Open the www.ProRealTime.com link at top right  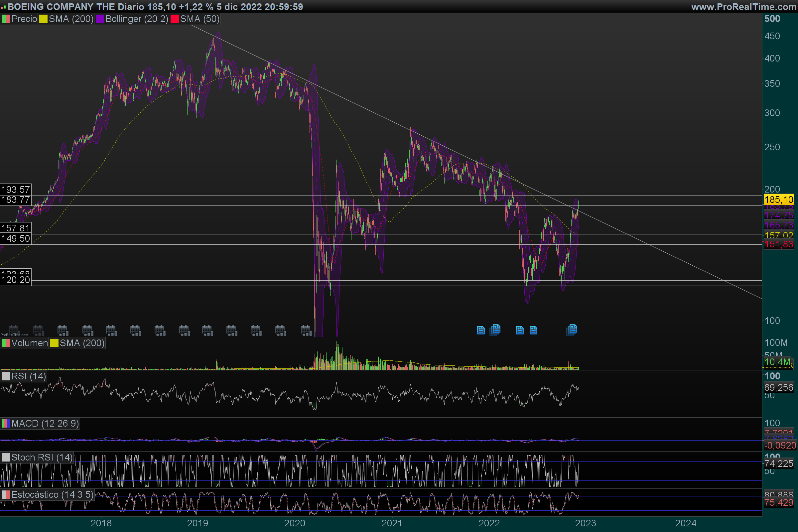(744, 7)
